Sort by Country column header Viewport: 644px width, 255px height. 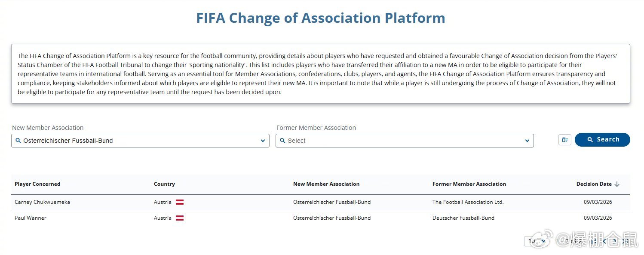(x=164, y=184)
